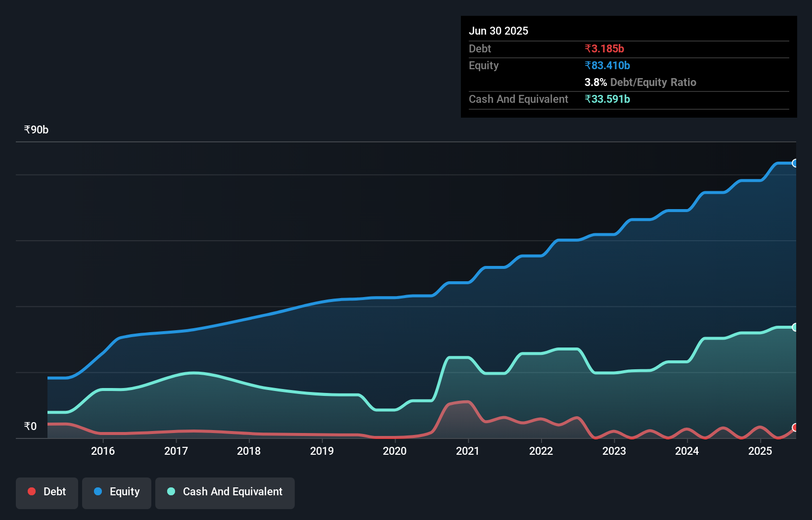The width and height of the screenshot is (812, 520).
Task: Click the Cash And Equivalent endpoint marker
Action: tap(795, 327)
